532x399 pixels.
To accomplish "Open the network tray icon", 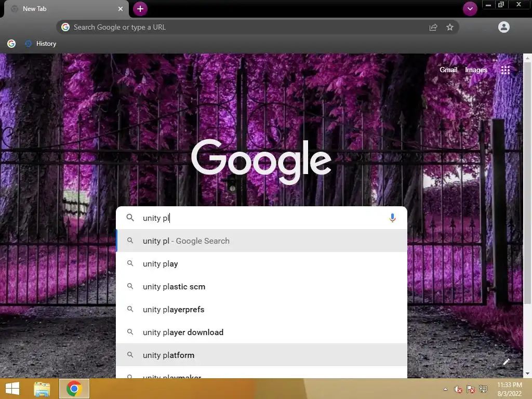I will click(x=483, y=389).
